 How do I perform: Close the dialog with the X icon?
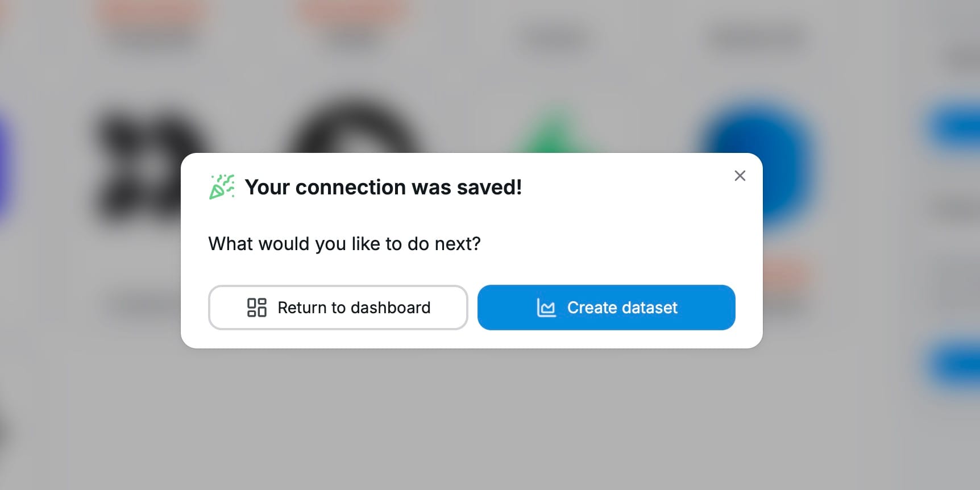tap(740, 176)
